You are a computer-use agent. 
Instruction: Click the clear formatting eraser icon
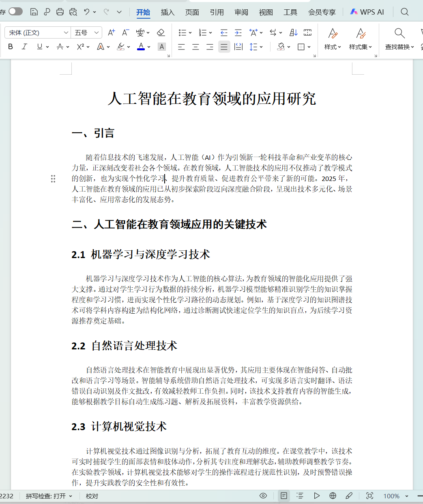click(161, 32)
